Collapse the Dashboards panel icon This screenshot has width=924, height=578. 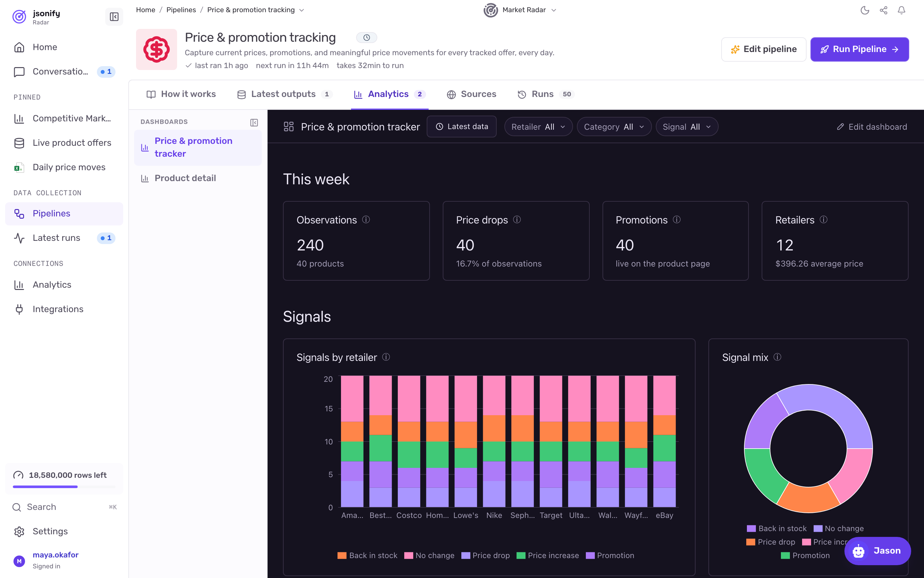tap(254, 122)
